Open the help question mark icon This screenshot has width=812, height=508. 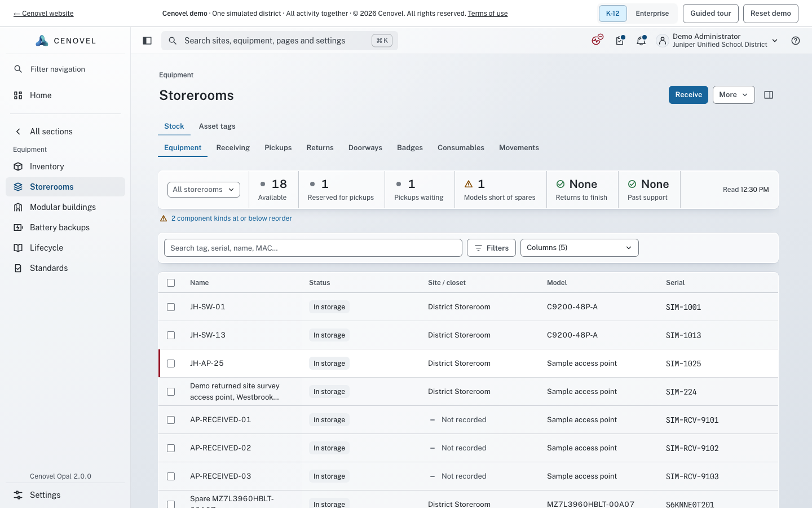[x=796, y=41]
